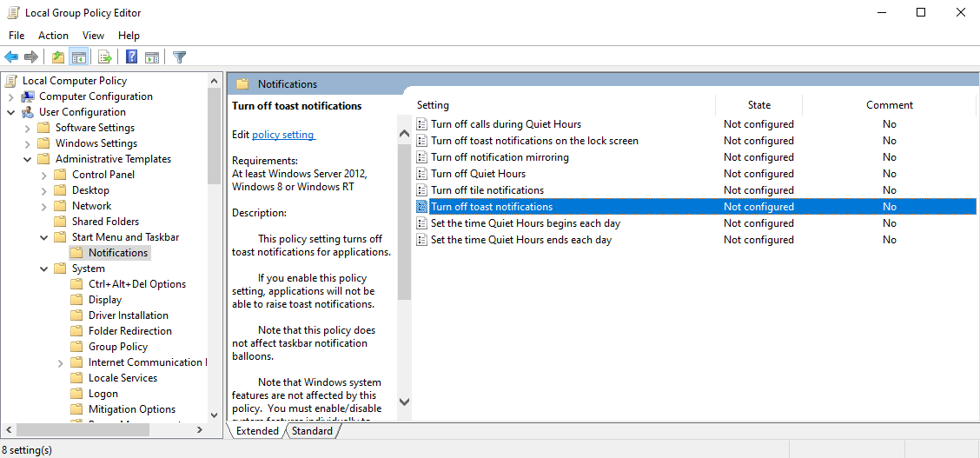Select the Locale Services tree item
Screen dimensions: 980x458
[122, 378]
